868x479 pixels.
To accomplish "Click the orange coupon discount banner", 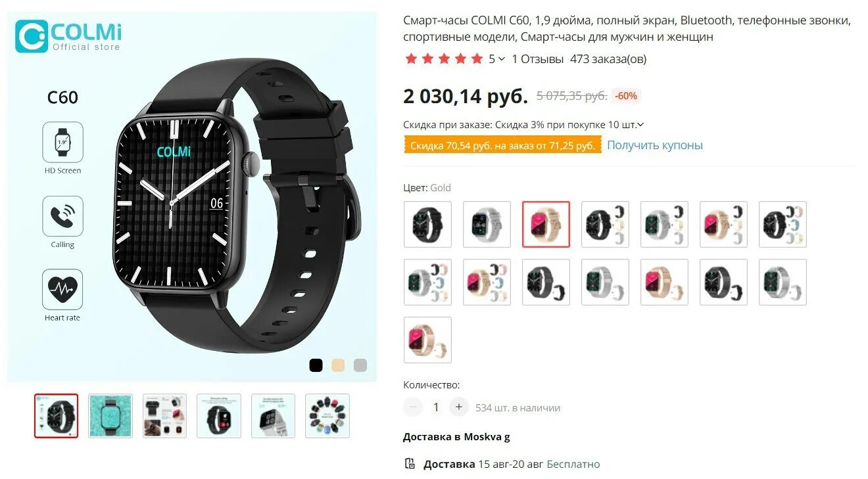I will point(502,145).
